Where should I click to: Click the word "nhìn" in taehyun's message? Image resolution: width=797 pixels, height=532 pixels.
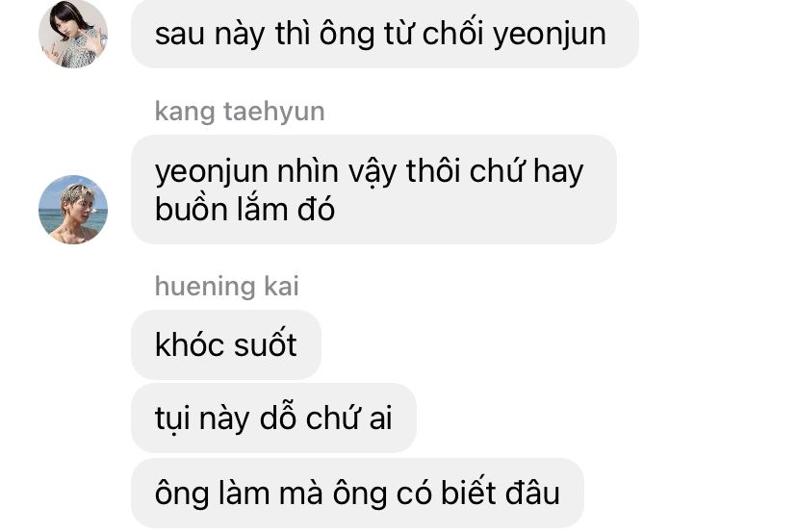click(x=307, y=170)
